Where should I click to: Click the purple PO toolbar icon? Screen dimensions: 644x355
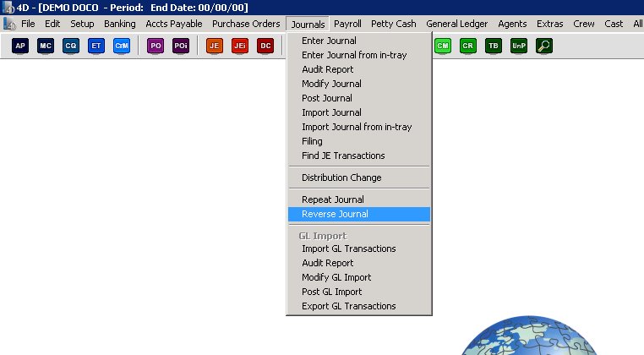click(156, 46)
